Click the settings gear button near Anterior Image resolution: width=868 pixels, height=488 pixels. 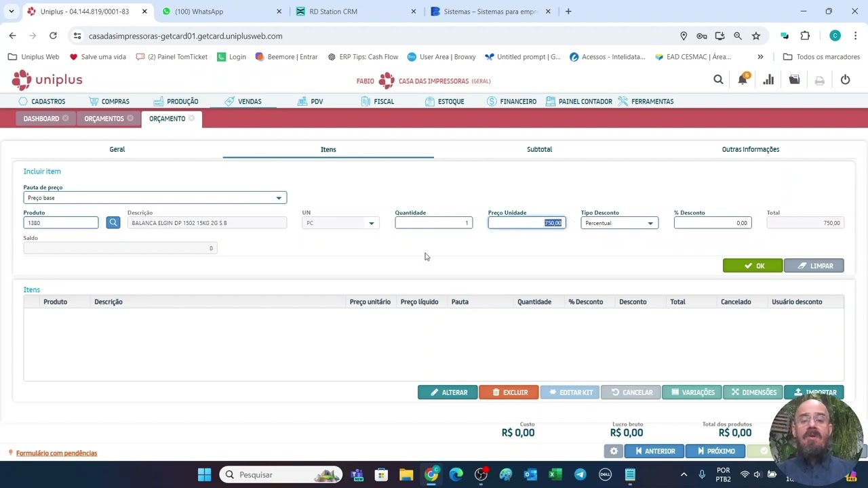pos(614,451)
